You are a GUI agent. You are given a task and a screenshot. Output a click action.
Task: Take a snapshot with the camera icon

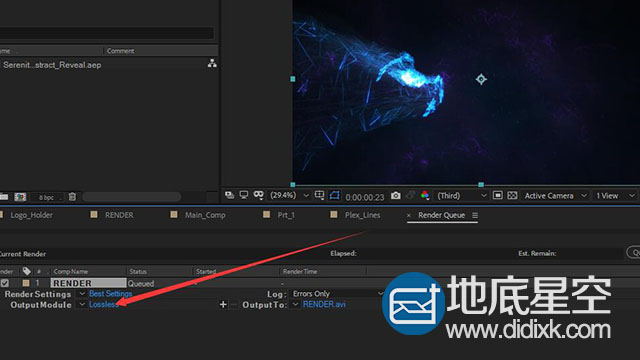coord(396,196)
